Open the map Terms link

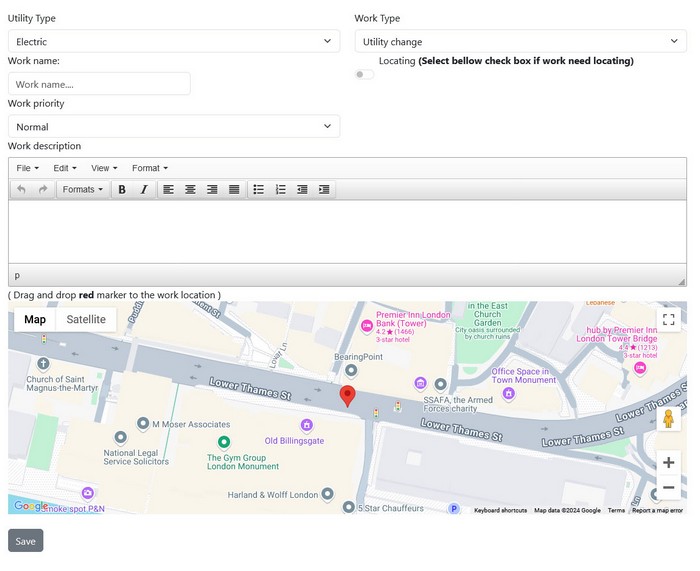(616, 510)
